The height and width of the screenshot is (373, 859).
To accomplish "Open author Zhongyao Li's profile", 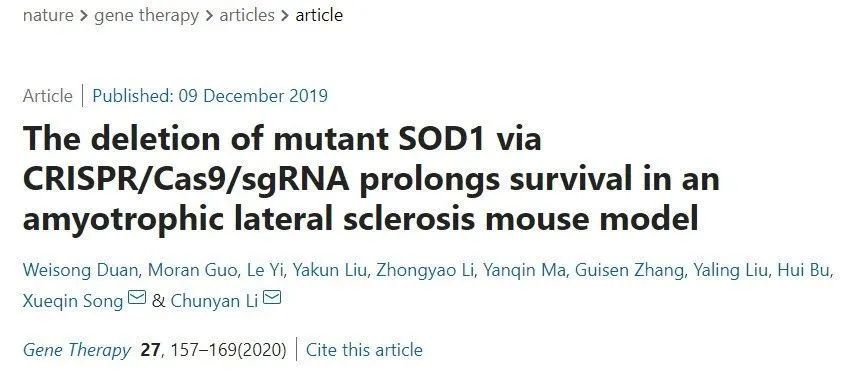I will click(425, 271).
